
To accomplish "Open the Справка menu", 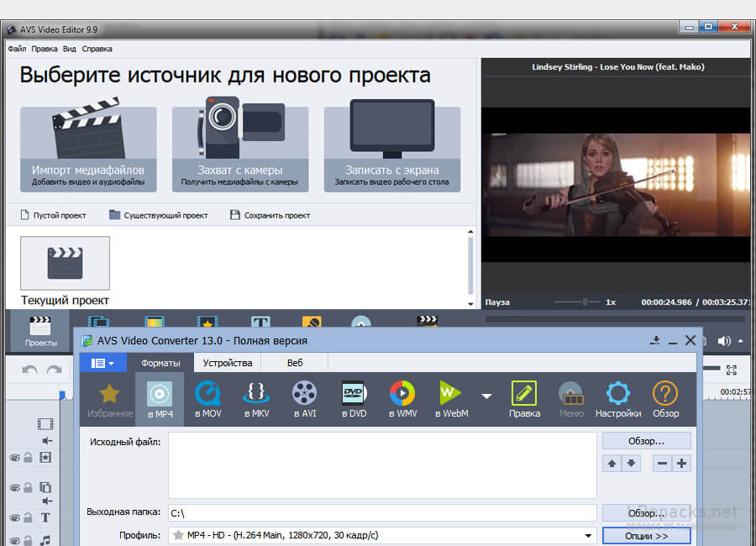I will [97, 49].
